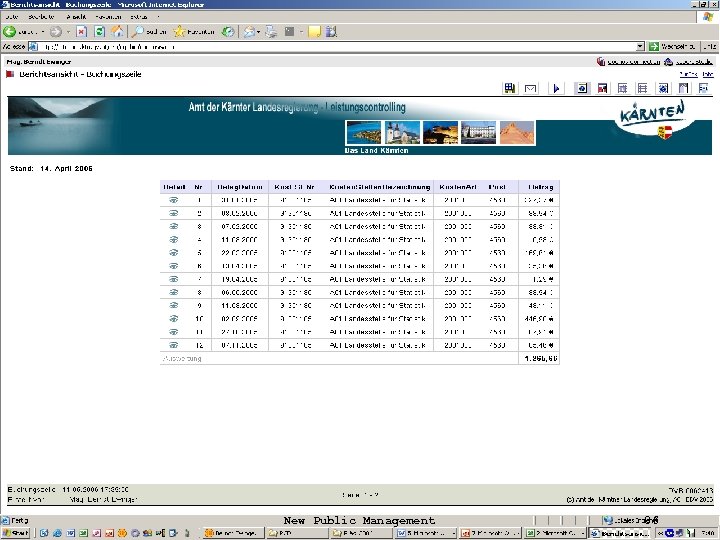The width and height of the screenshot is (720, 540).
Task: Click the last browser toolbar icon beside note
Action: point(331,32)
